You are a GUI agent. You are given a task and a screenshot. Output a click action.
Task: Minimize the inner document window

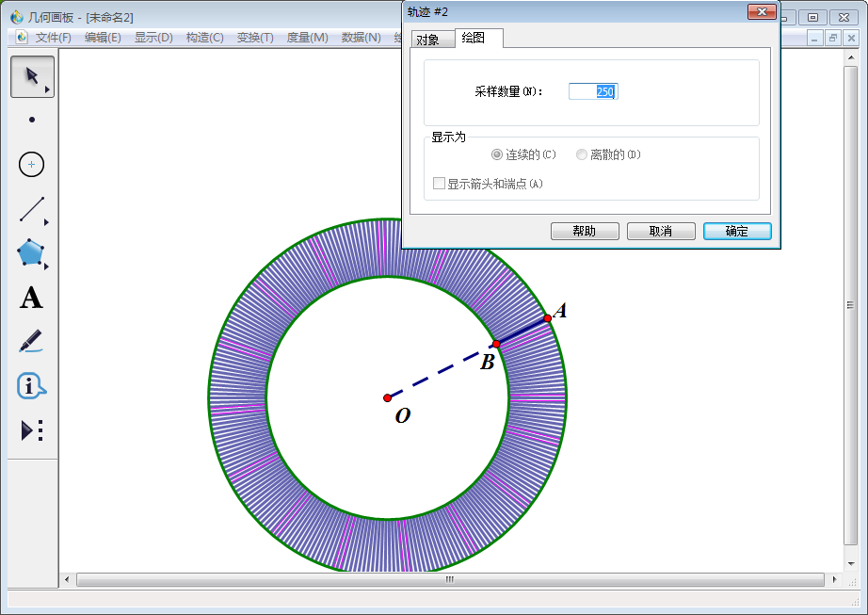pyautogui.click(x=813, y=39)
